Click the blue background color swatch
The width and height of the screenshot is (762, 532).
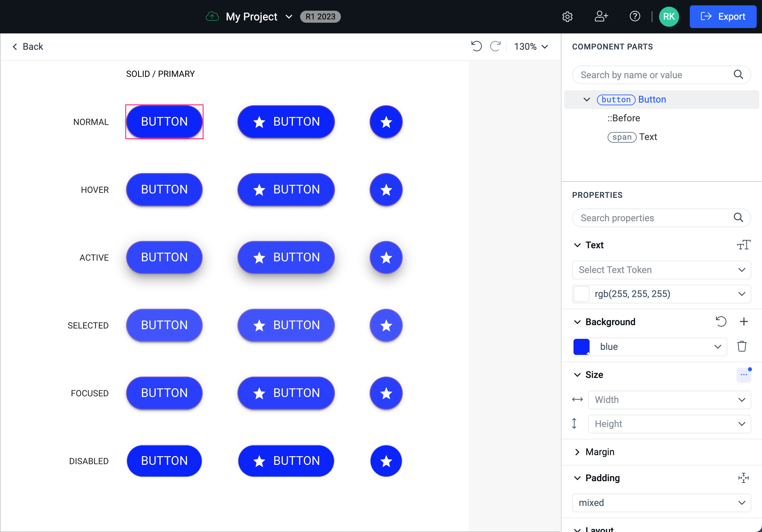[x=581, y=346]
